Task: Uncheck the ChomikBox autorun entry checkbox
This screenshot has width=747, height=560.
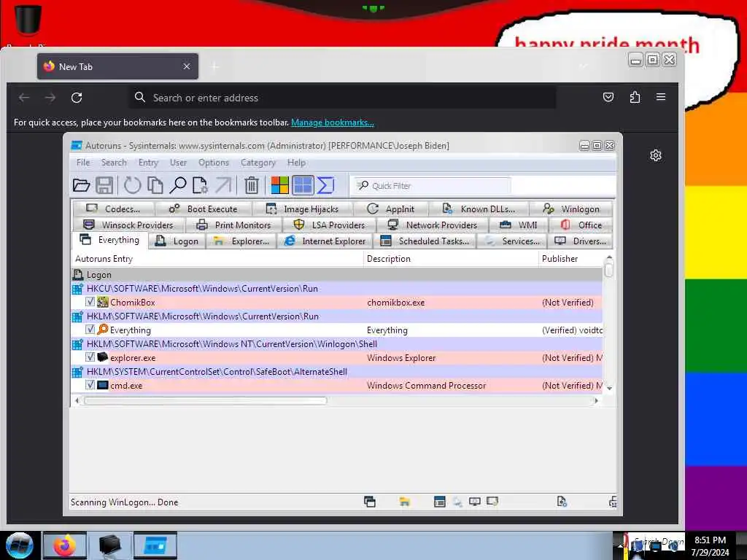Action: click(90, 302)
